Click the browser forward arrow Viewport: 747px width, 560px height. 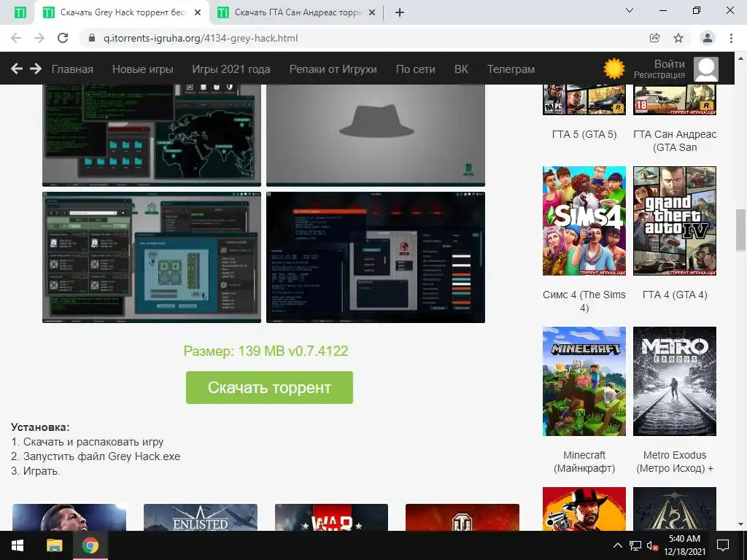pyautogui.click(x=39, y=38)
